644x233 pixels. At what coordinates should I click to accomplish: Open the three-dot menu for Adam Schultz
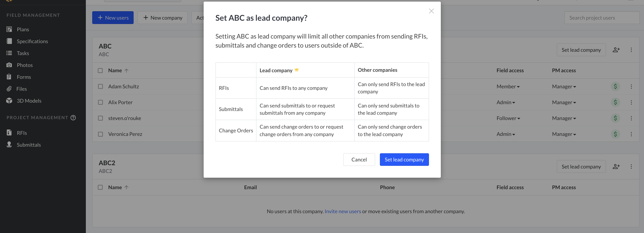631,87
